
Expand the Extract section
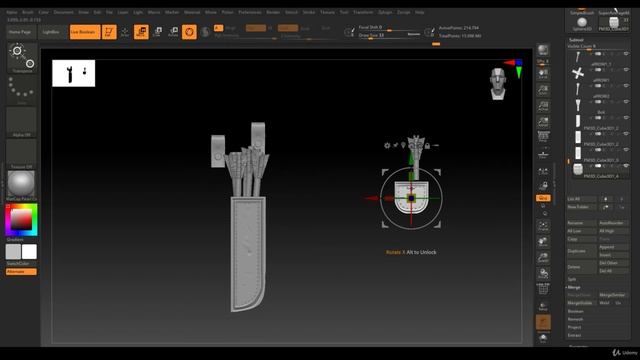click(x=574, y=336)
